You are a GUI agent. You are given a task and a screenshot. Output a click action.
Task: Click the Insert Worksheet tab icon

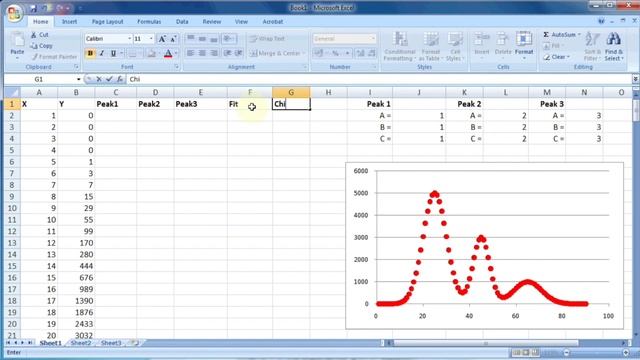pos(134,343)
